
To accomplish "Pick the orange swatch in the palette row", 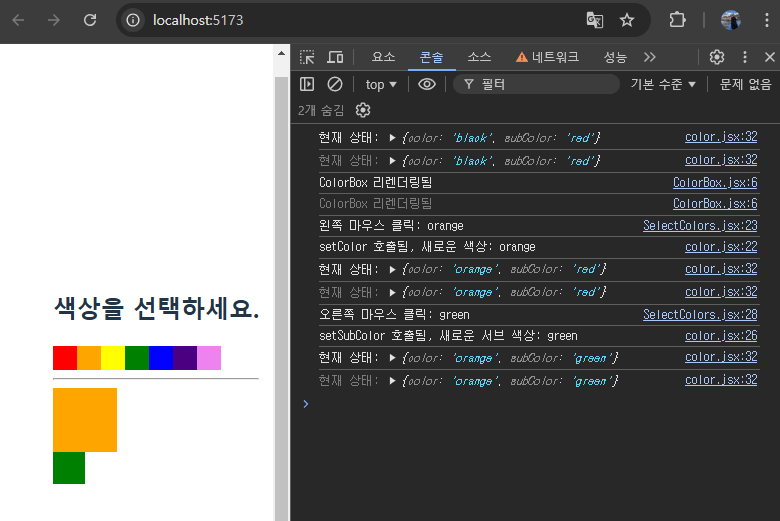I will (89, 358).
